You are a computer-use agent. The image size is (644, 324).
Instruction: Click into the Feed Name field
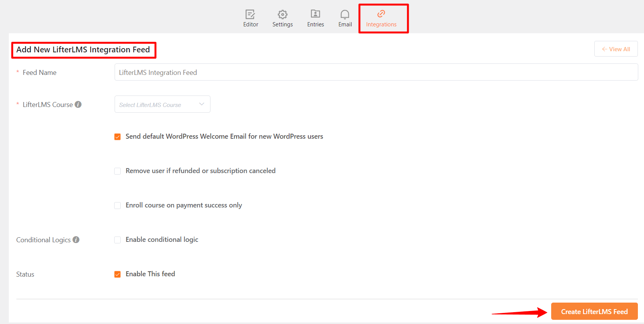pos(376,72)
